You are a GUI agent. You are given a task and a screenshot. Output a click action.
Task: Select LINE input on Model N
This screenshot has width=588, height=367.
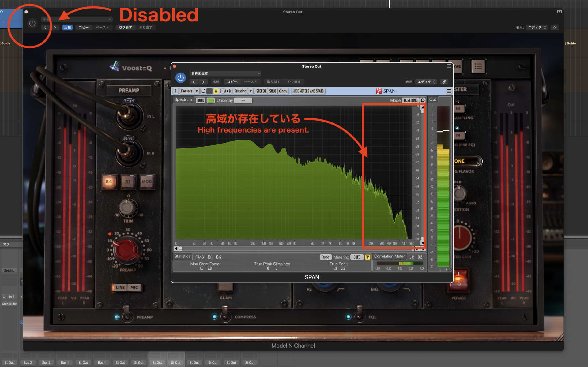pos(120,287)
